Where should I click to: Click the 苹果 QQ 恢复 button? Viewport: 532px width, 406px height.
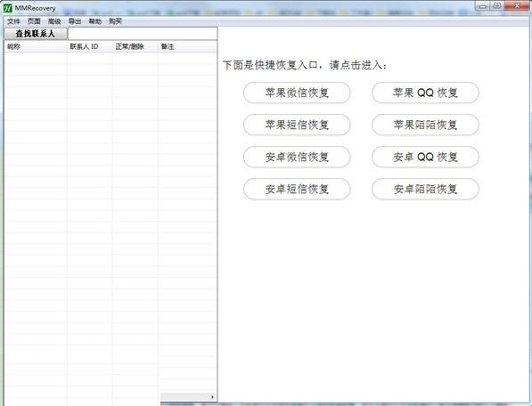[x=425, y=93]
